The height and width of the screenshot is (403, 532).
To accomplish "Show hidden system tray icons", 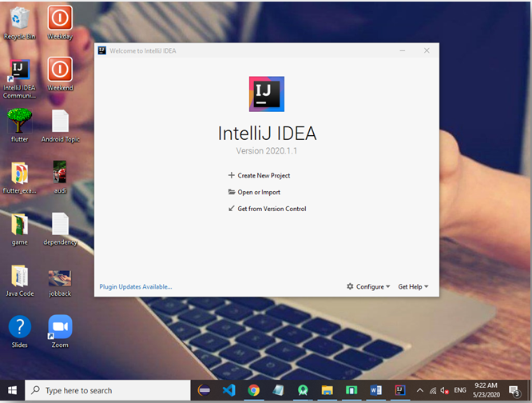I will (x=419, y=390).
